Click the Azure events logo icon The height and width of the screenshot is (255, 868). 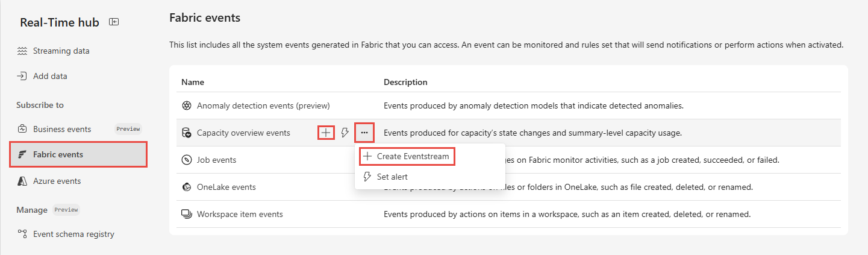(x=22, y=181)
